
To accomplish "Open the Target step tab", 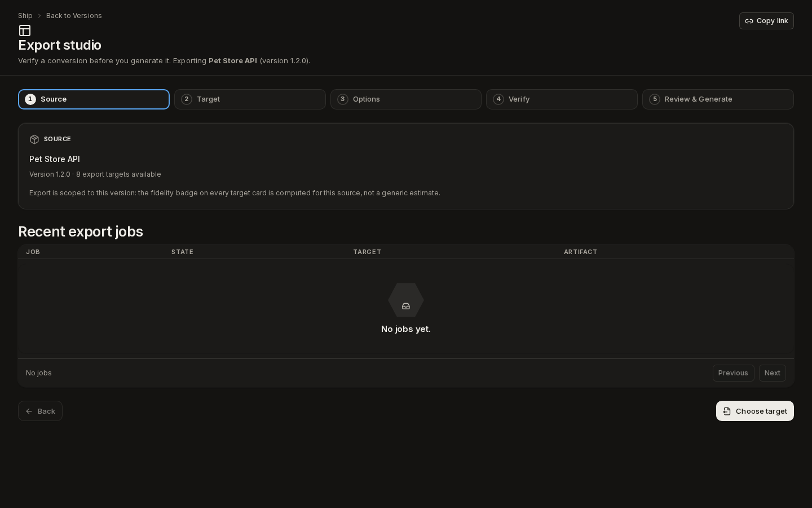I will 250,99.
